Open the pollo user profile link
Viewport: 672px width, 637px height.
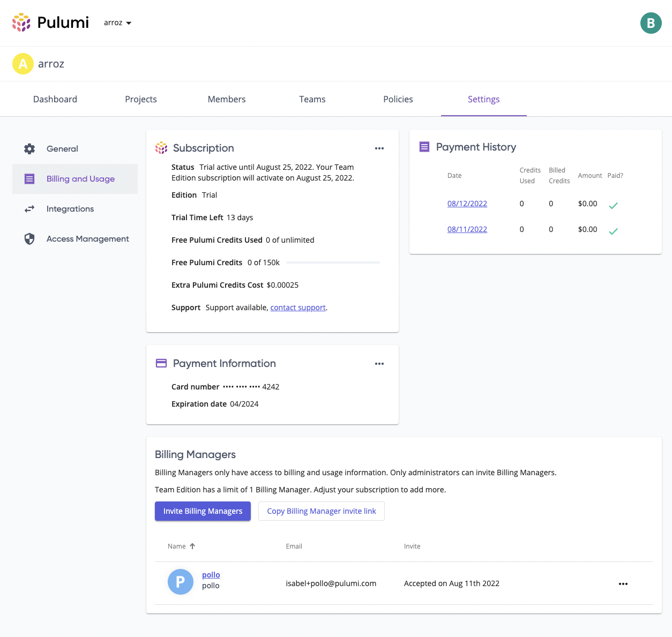click(211, 575)
